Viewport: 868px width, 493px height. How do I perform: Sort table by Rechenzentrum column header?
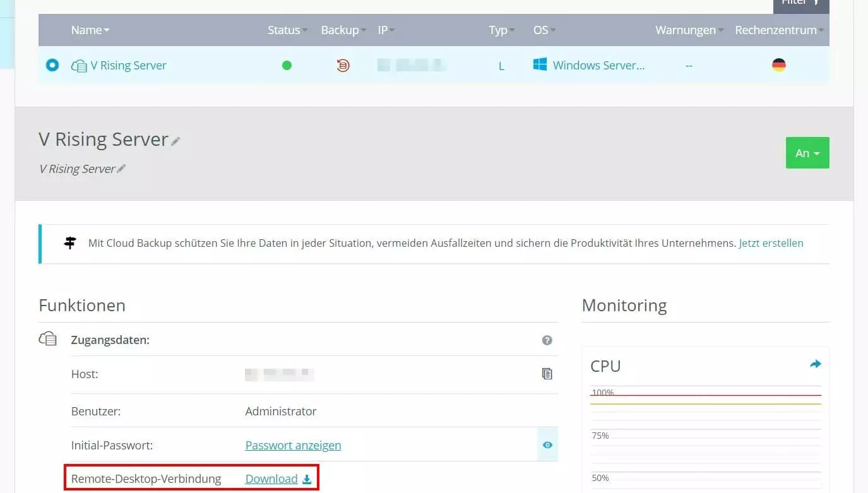[x=780, y=30]
